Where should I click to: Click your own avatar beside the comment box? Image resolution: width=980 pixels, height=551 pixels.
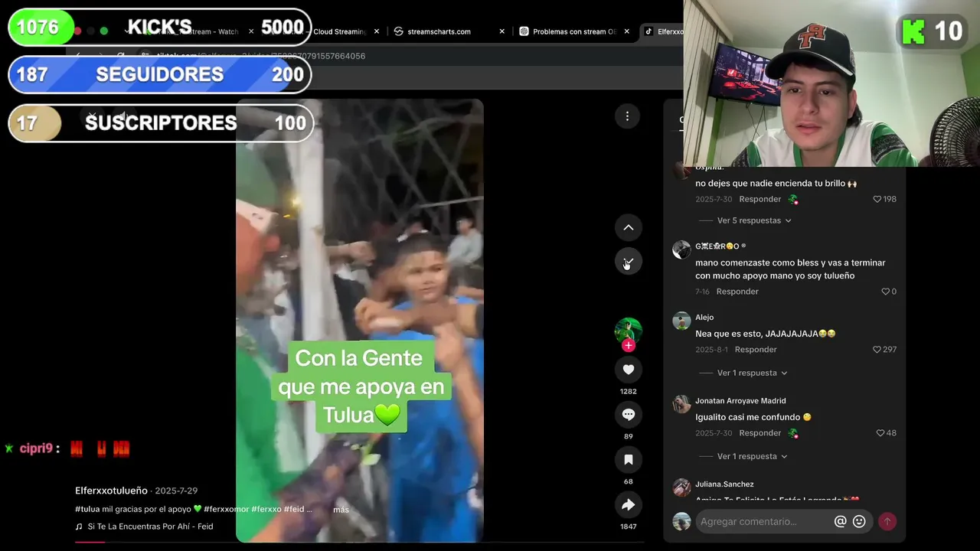tap(681, 521)
